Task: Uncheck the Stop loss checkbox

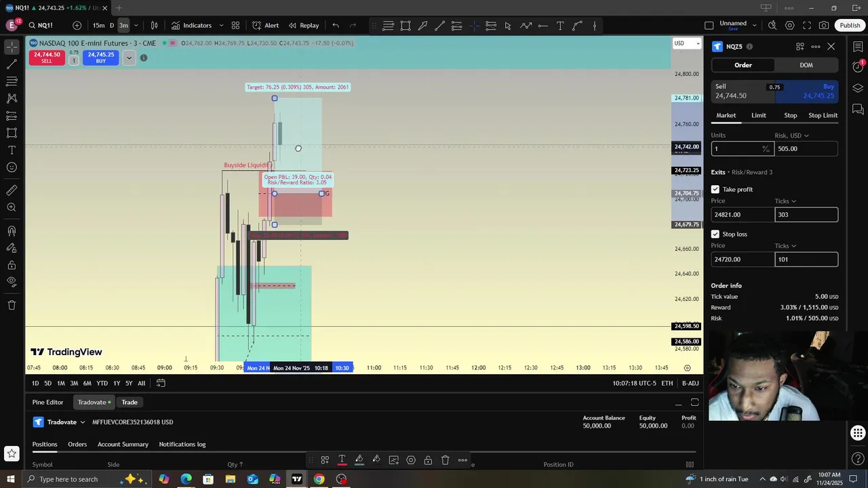Action: pyautogui.click(x=715, y=234)
